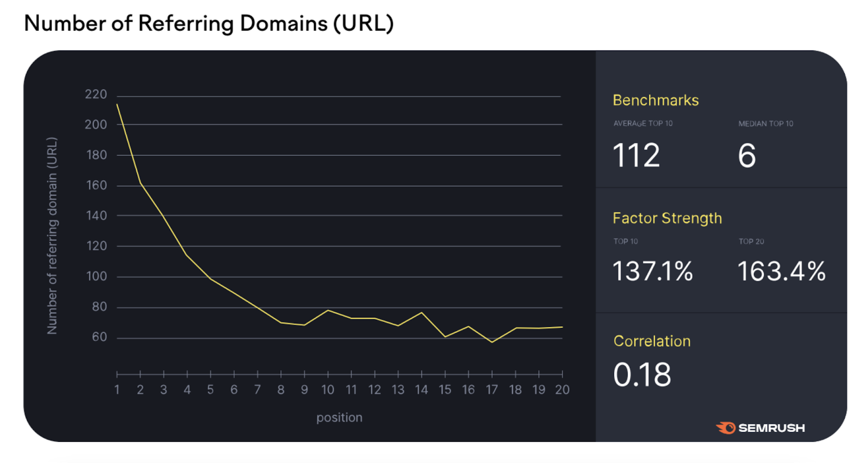Click the Correlation heading
Screen dimensions: 868x463
(x=652, y=341)
